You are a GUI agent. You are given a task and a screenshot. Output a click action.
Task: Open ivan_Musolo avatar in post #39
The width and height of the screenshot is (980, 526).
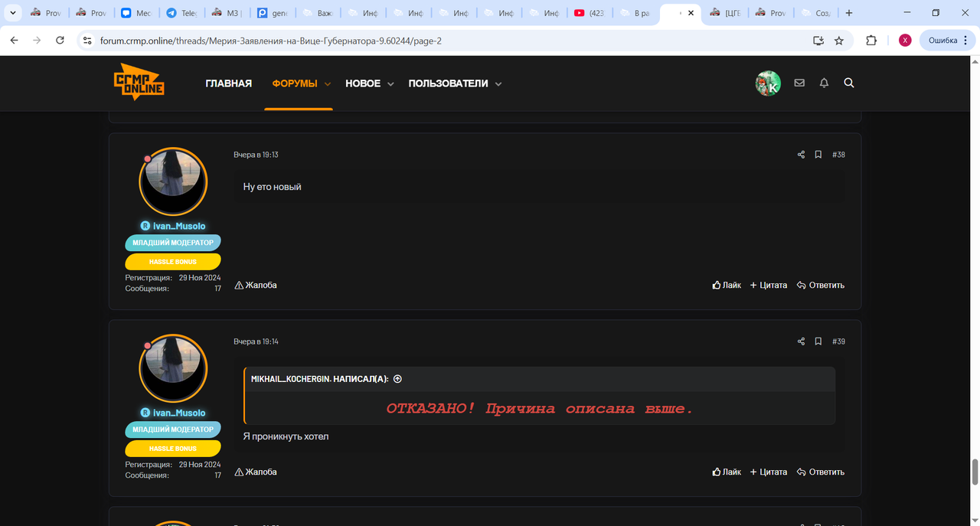(x=173, y=368)
